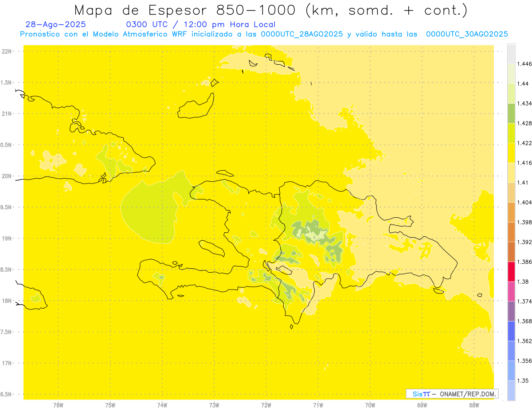This screenshot has height=411, width=532.
Task: Pick the tan colorbar swatch between 1.404 and 1.41
Action: 511,192
